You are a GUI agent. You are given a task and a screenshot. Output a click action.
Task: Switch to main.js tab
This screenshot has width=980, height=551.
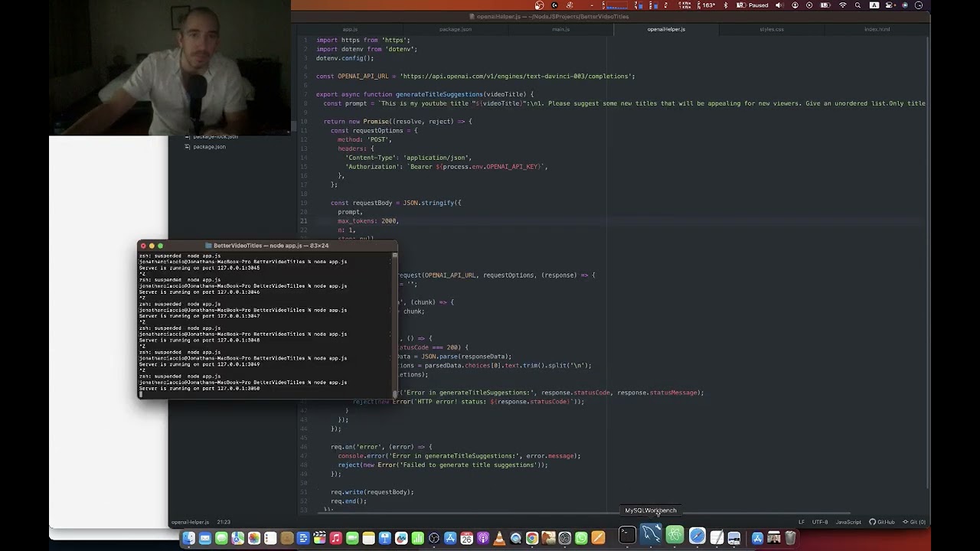[560, 29]
